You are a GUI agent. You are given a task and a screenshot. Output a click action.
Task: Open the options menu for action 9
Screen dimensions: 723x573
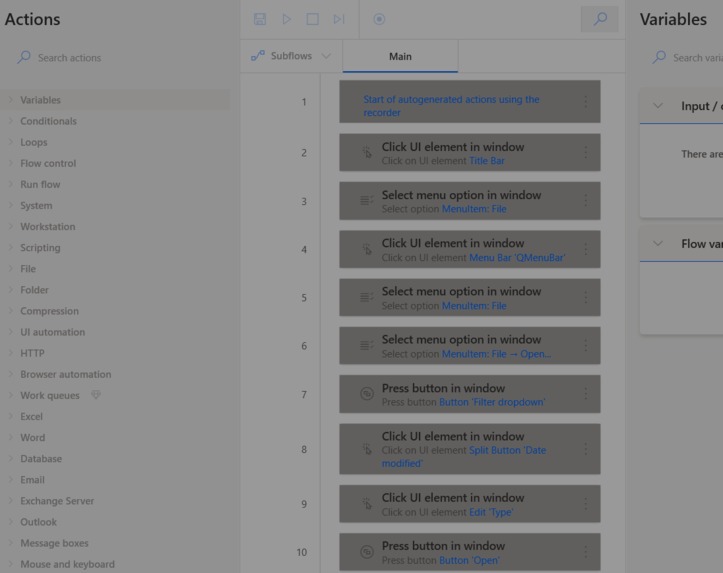click(586, 503)
